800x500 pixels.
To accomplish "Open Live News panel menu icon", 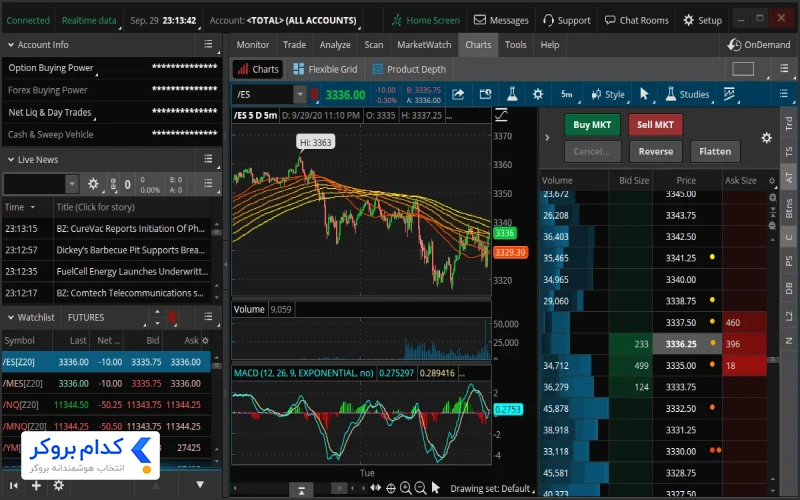I will (208, 159).
